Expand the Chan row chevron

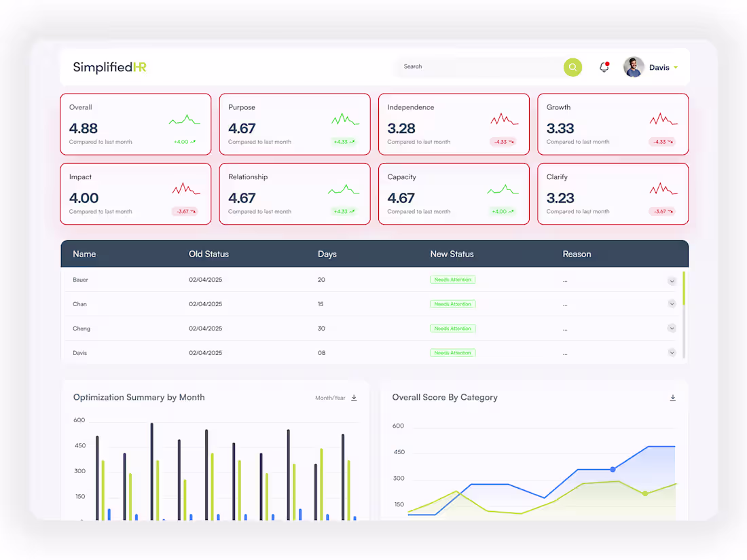click(x=672, y=304)
